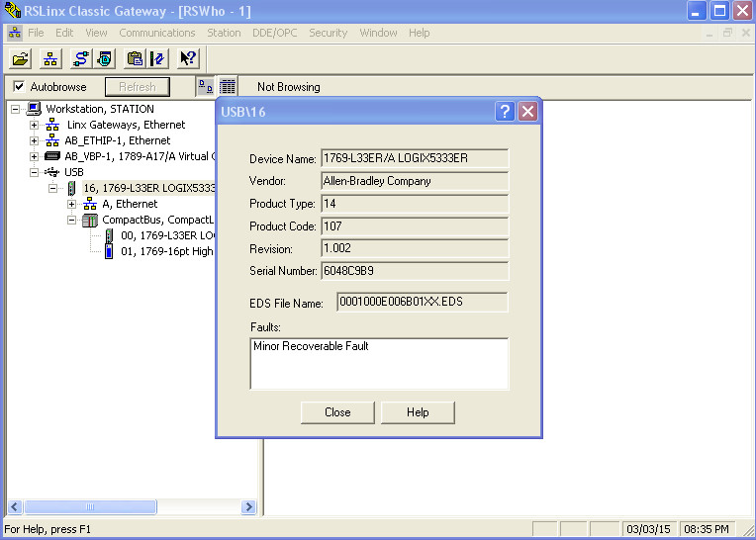Image resolution: width=756 pixels, height=540 pixels.
Task: Click the Faults text box
Action: point(379,364)
